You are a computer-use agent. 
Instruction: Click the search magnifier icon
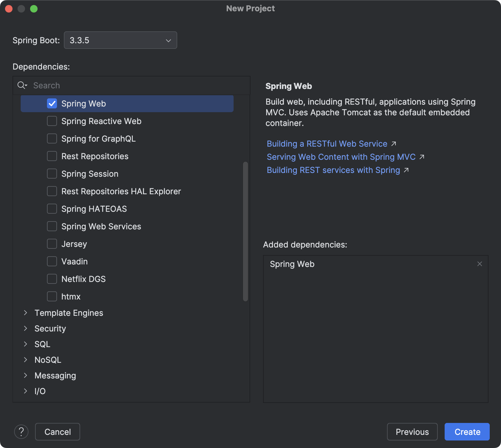coord(22,85)
